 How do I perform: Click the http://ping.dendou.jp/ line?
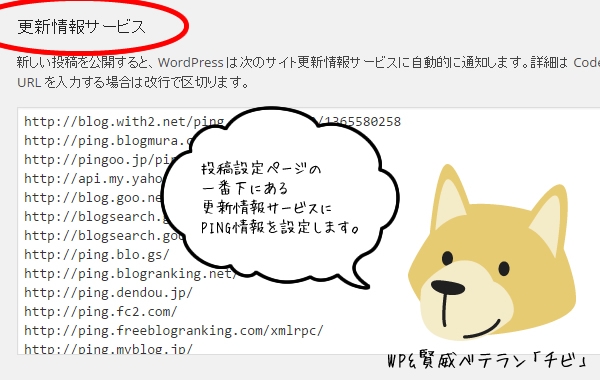(109, 293)
